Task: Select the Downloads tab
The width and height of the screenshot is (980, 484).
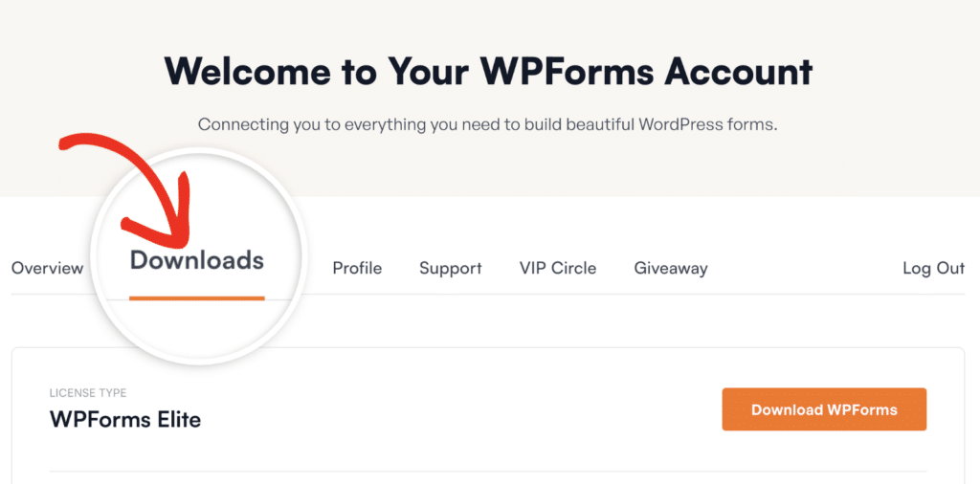Action: coord(196,260)
